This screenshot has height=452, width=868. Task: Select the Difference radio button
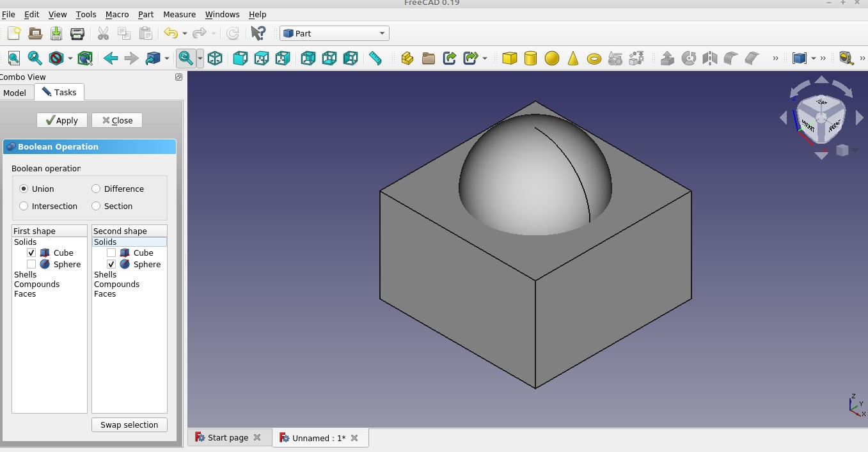(96, 189)
